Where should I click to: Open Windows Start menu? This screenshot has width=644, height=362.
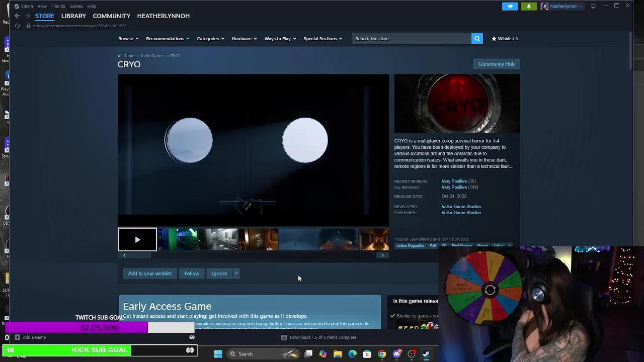click(218, 354)
